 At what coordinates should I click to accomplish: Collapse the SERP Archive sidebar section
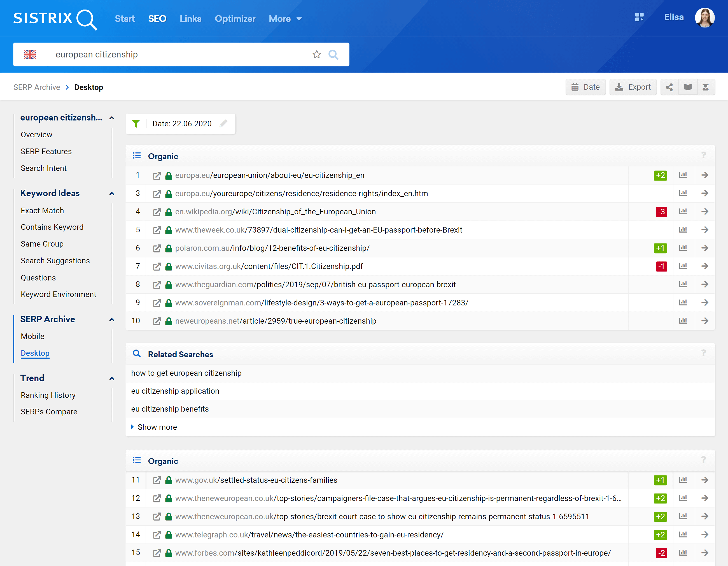click(x=112, y=320)
